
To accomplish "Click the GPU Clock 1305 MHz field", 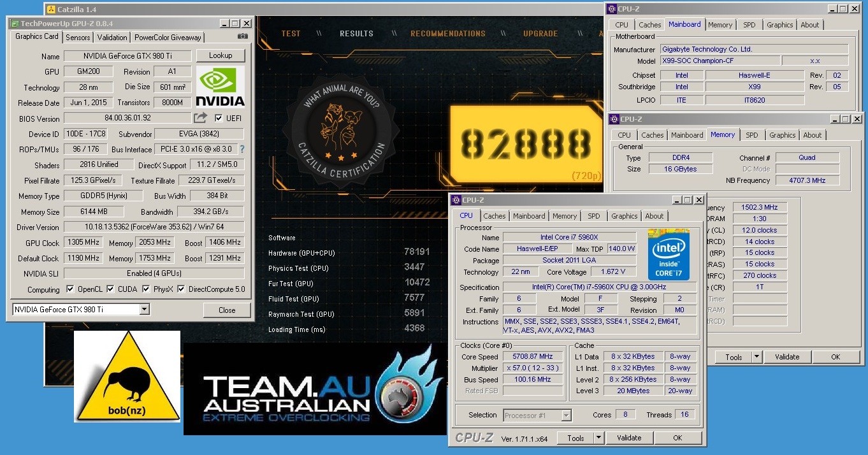I will [83, 243].
